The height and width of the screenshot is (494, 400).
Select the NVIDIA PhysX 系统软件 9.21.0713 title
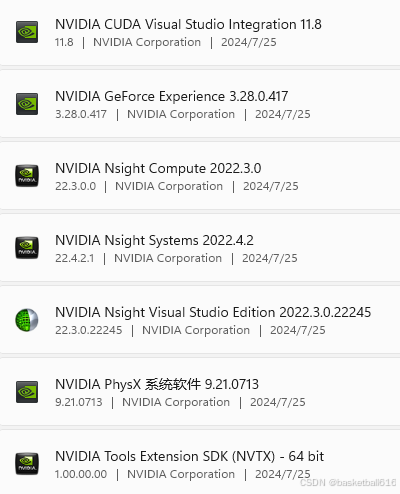pos(157,384)
